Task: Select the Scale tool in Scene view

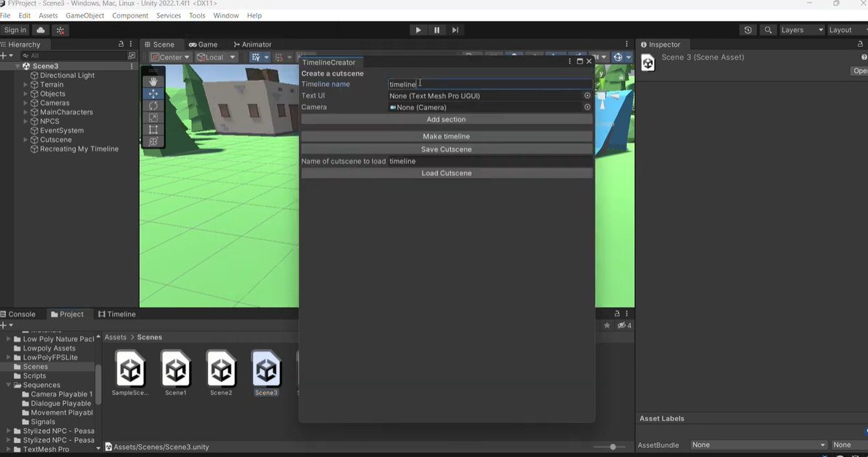Action: tap(153, 117)
